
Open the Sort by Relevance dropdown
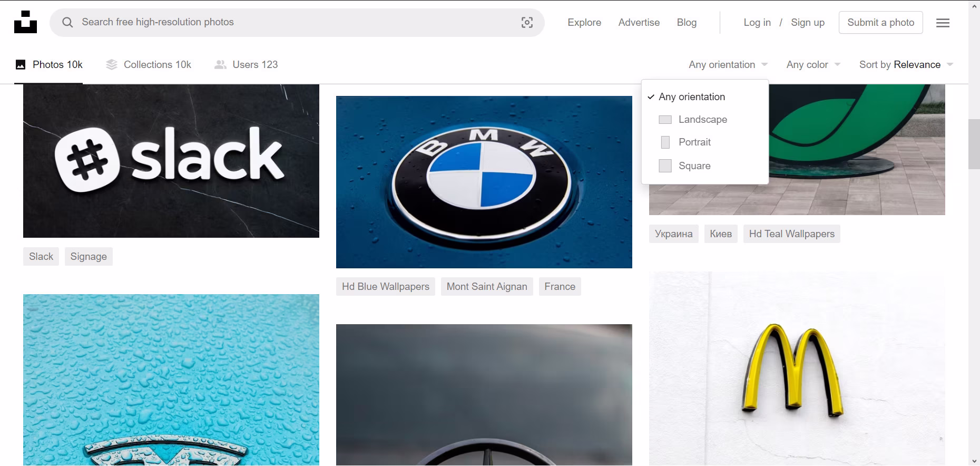point(906,65)
